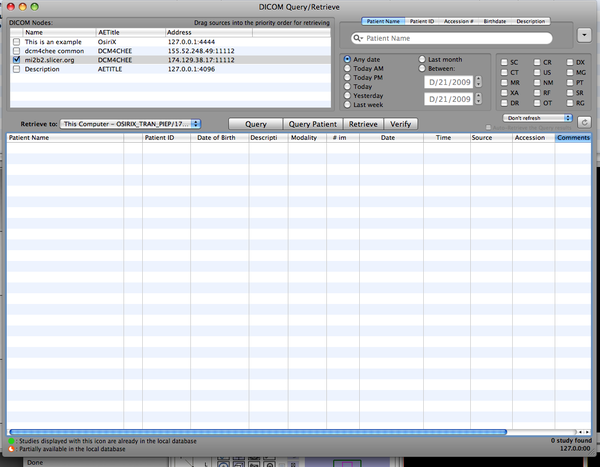Screen dimensions: 600x467
Task: Open the Retrieve to destination dropdown
Action: [x=129, y=124]
